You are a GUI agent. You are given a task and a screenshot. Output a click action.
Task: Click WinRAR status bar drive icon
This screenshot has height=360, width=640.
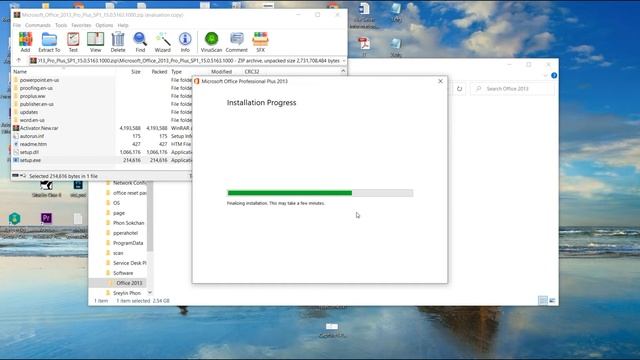point(16,176)
